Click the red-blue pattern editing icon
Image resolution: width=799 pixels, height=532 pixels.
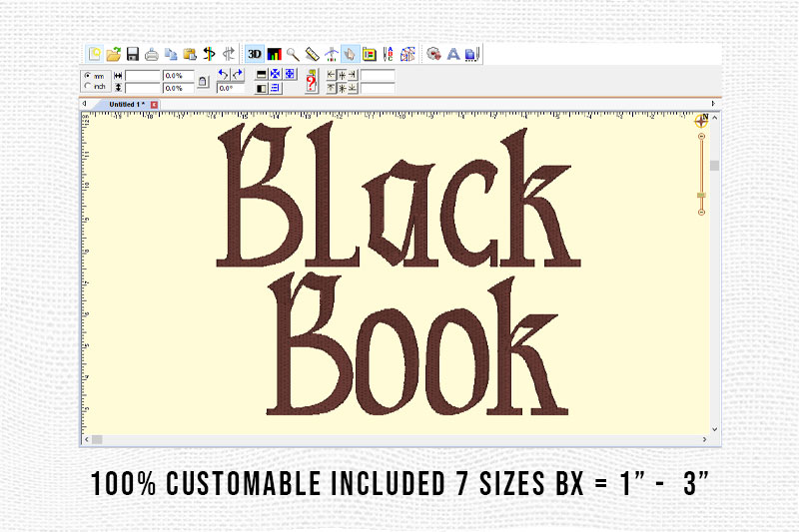(407, 54)
